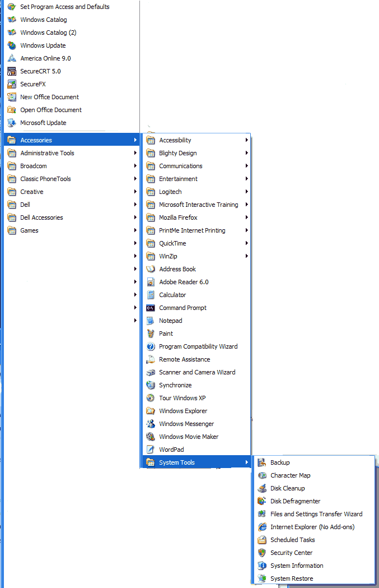Viewport: 379px width, 588px height.
Task: Open Backup tool icon
Action: click(x=262, y=463)
